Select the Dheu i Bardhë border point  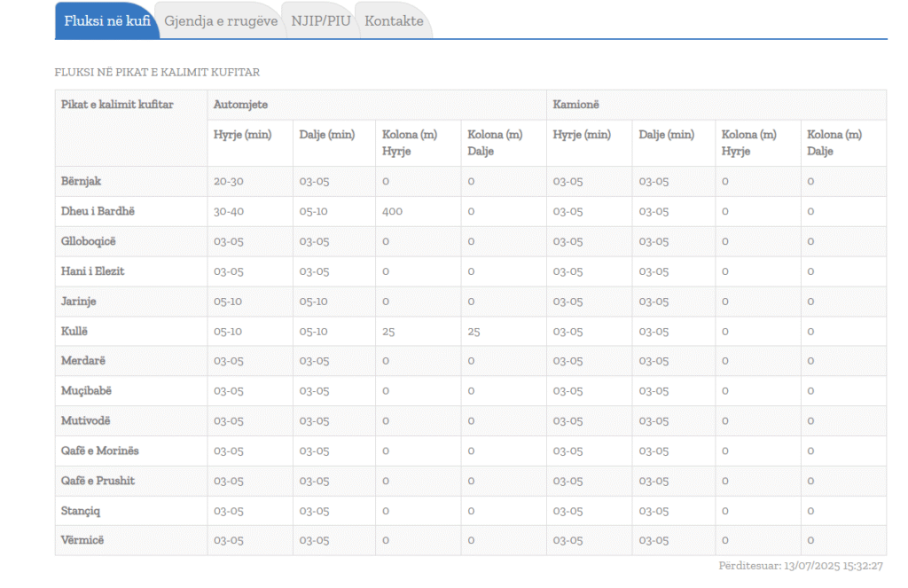[x=98, y=211]
